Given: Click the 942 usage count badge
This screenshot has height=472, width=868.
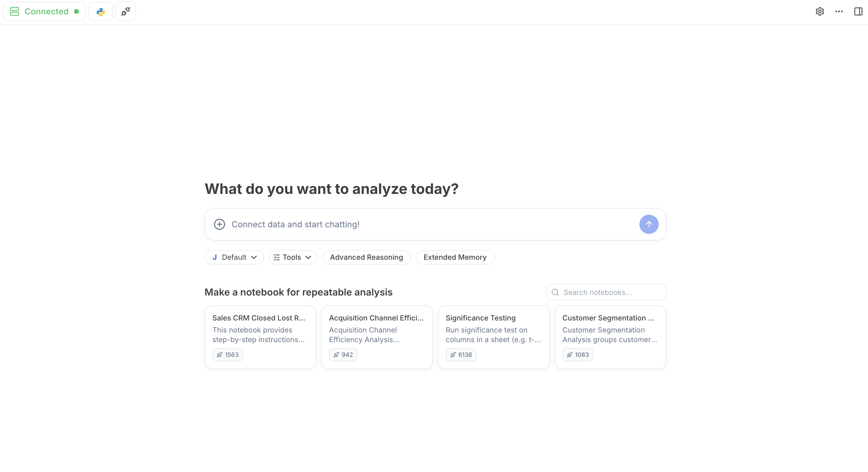Looking at the screenshot, I should 343,354.
